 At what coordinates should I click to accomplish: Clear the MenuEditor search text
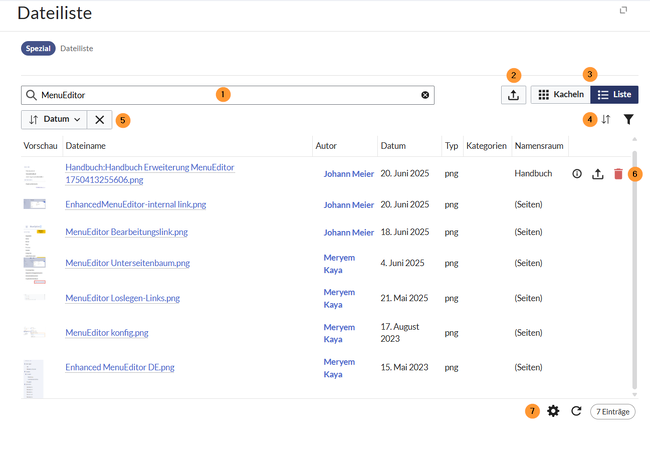425,95
